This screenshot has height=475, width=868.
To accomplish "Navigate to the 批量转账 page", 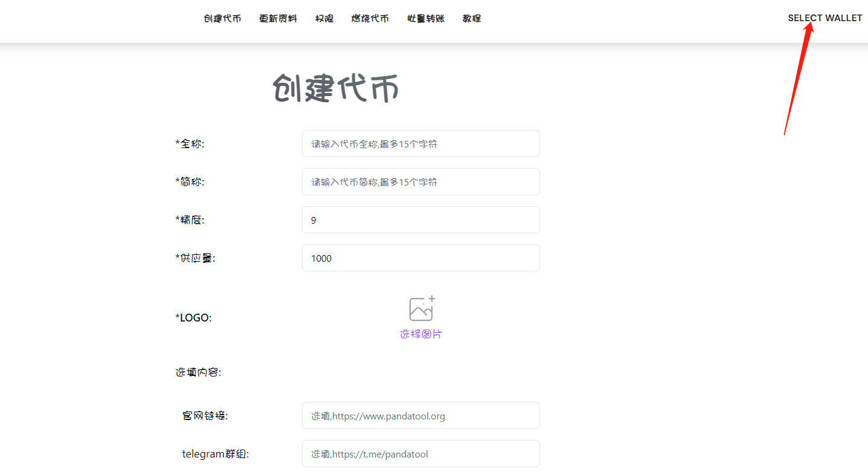I will tap(426, 19).
